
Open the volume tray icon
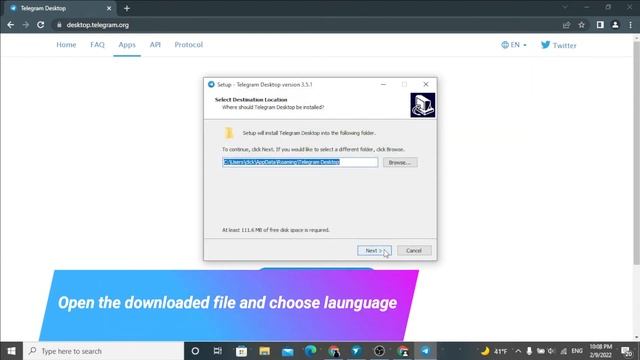[x=551, y=351]
